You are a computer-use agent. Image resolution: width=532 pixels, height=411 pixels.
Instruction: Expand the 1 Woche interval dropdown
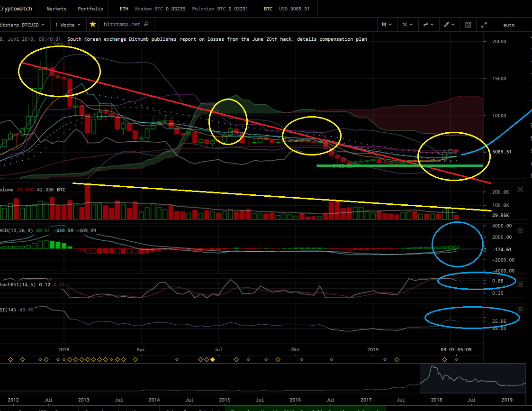(68, 25)
